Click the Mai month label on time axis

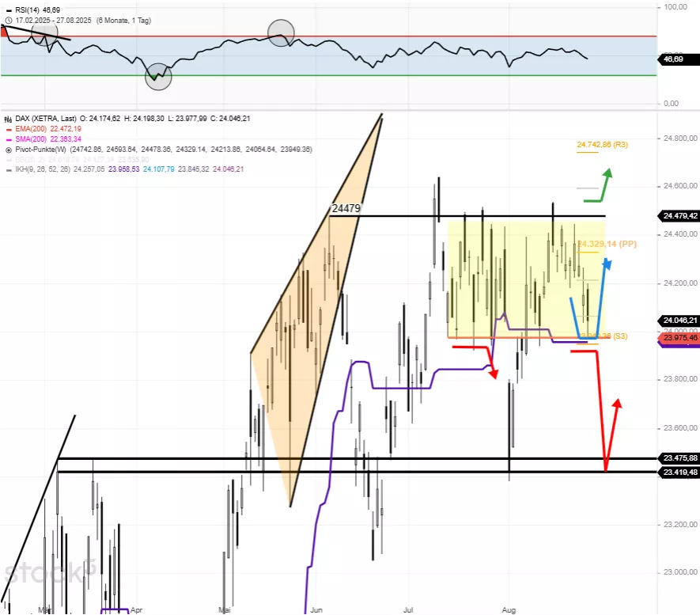point(225,610)
